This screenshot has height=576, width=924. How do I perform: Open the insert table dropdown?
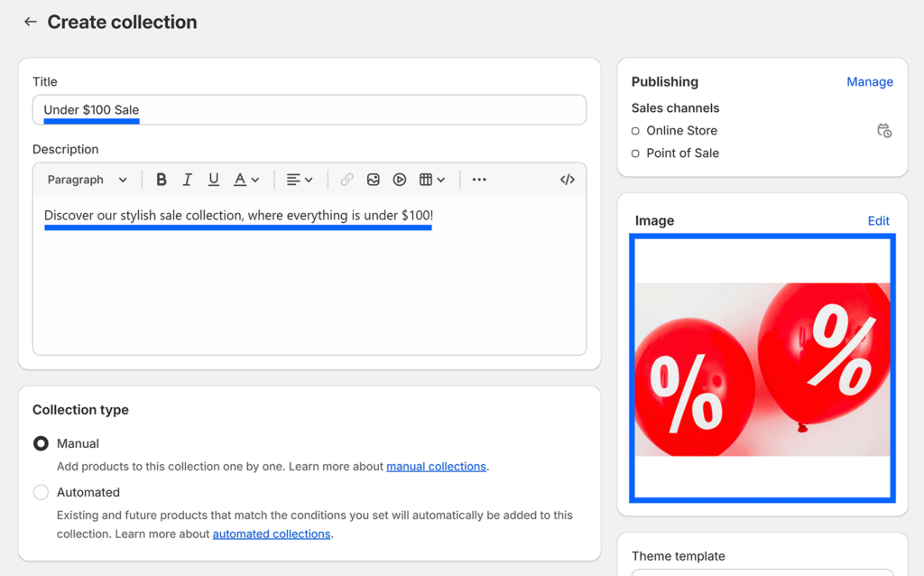[x=432, y=180]
